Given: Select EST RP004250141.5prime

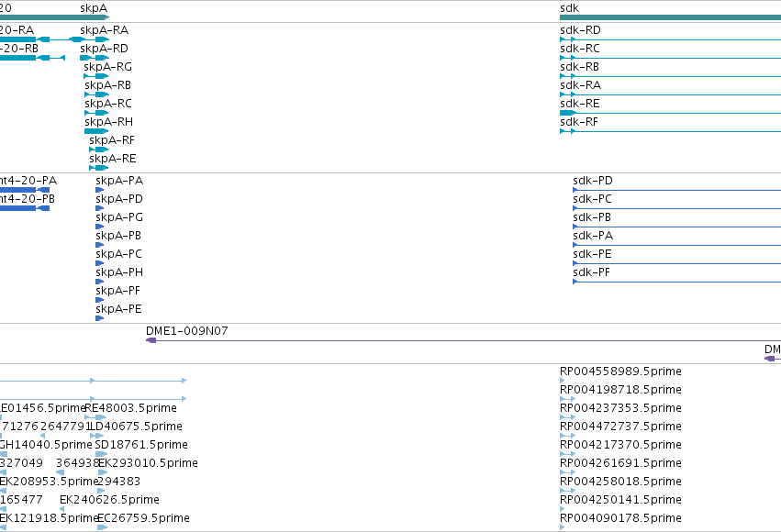Looking at the screenshot, I should (x=620, y=500).
